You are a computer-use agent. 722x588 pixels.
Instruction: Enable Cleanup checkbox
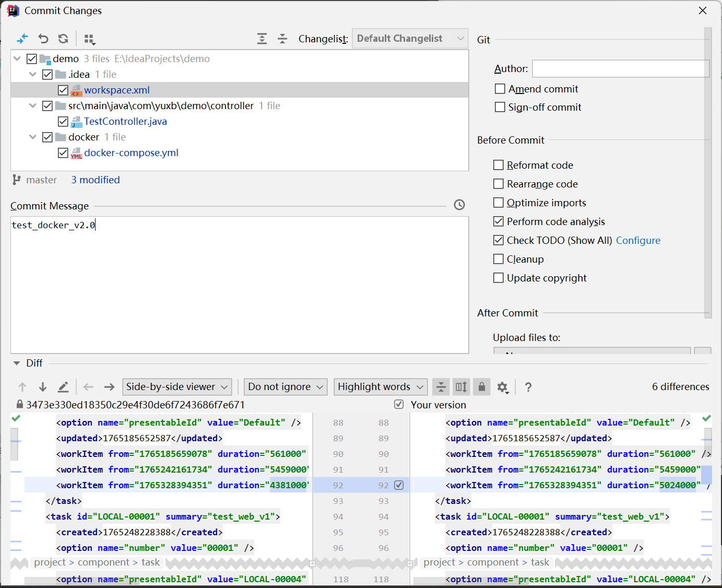point(499,259)
